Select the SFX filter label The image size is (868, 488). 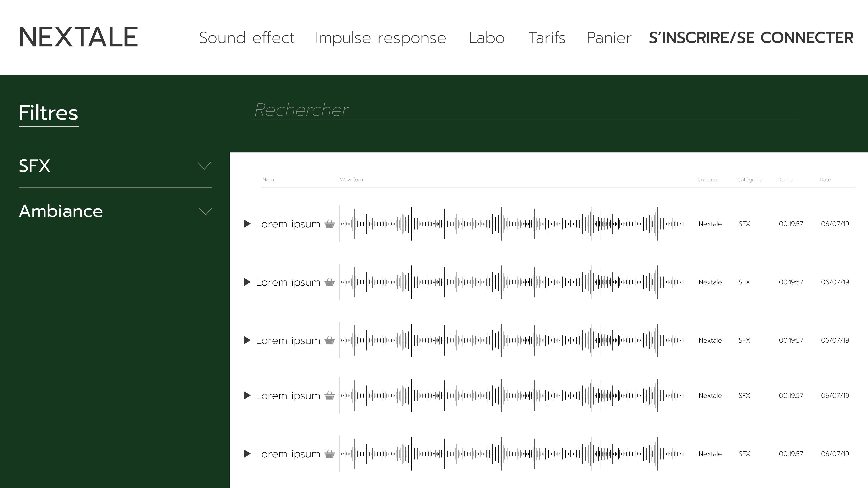point(34,166)
